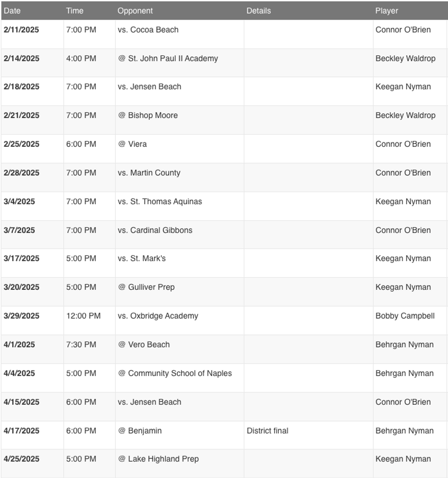Click the @ St. John Paul II Academy entry
The width and height of the screenshot is (448, 478).
pyautogui.click(x=168, y=58)
